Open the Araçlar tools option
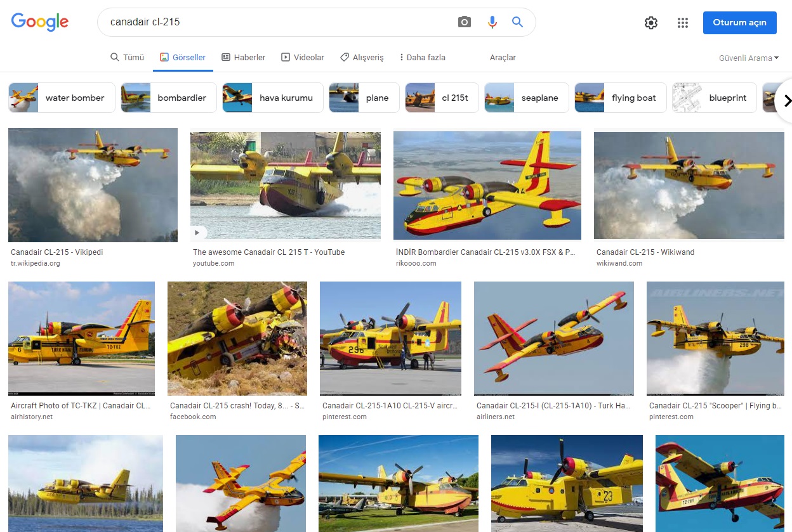This screenshot has height=532, width=792. coord(503,57)
